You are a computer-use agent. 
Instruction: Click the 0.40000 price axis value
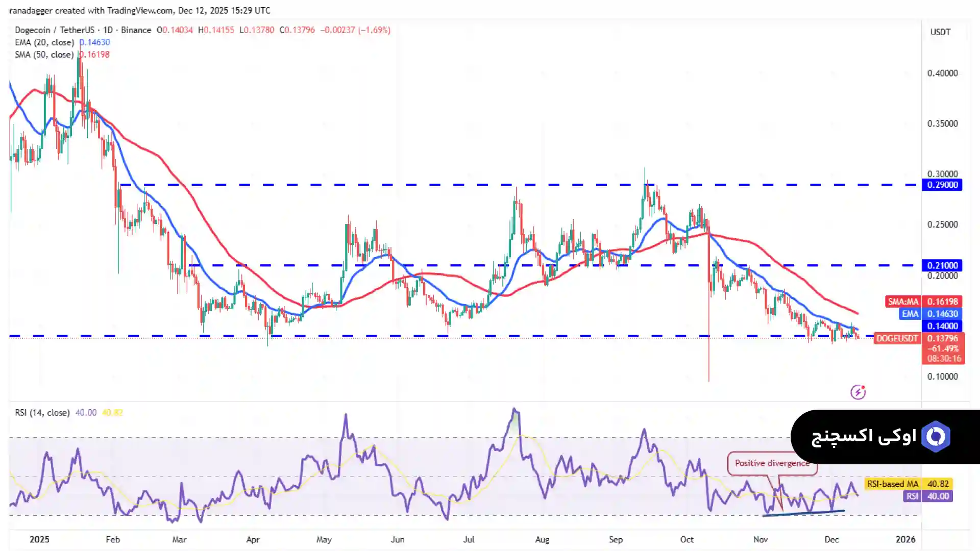[942, 73]
